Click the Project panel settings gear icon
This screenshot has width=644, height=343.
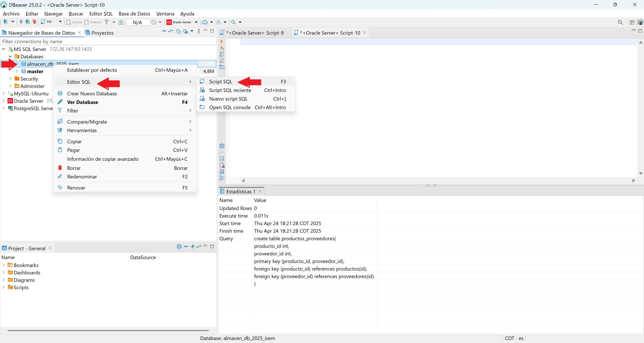click(179, 246)
